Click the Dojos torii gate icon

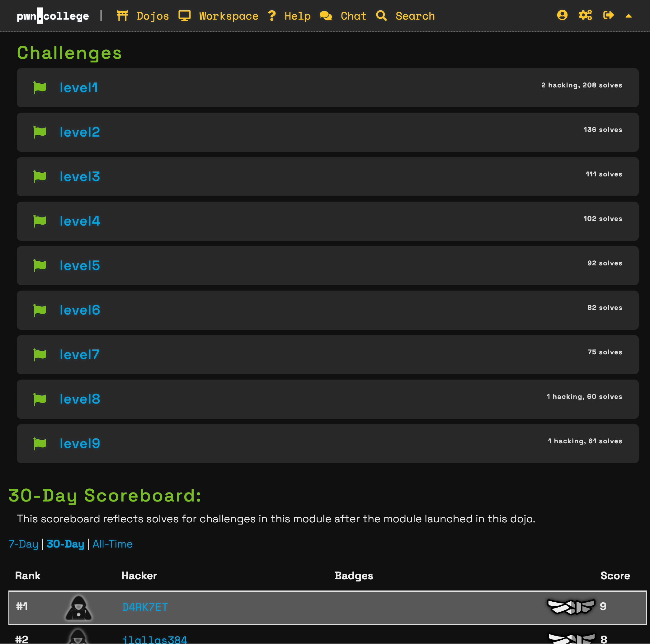pyautogui.click(x=122, y=16)
